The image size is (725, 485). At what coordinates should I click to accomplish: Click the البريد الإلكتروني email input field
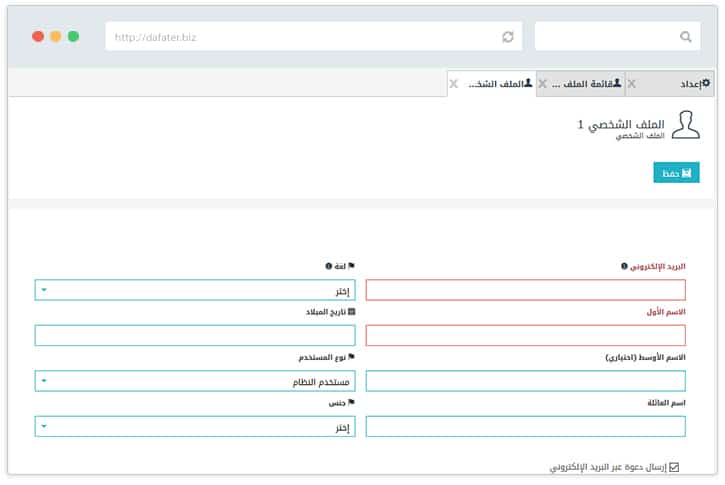click(x=526, y=291)
